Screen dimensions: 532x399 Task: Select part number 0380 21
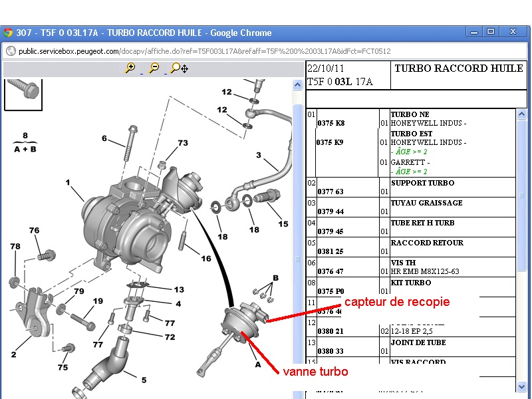pos(331,331)
